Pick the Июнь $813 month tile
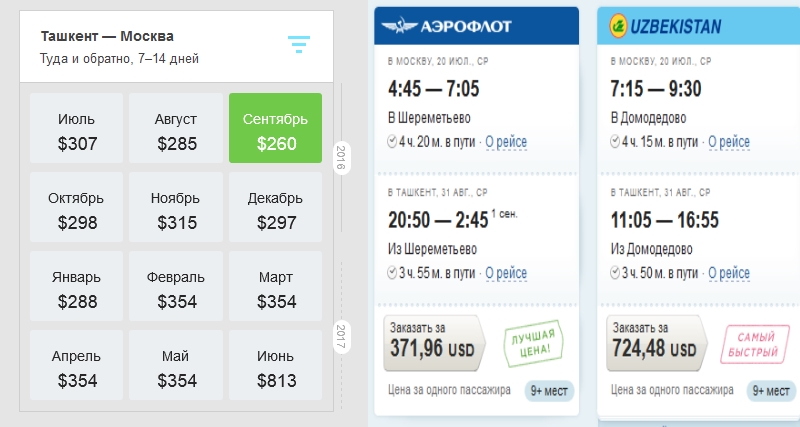Viewport: 800px width, 427px height. click(x=275, y=367)
